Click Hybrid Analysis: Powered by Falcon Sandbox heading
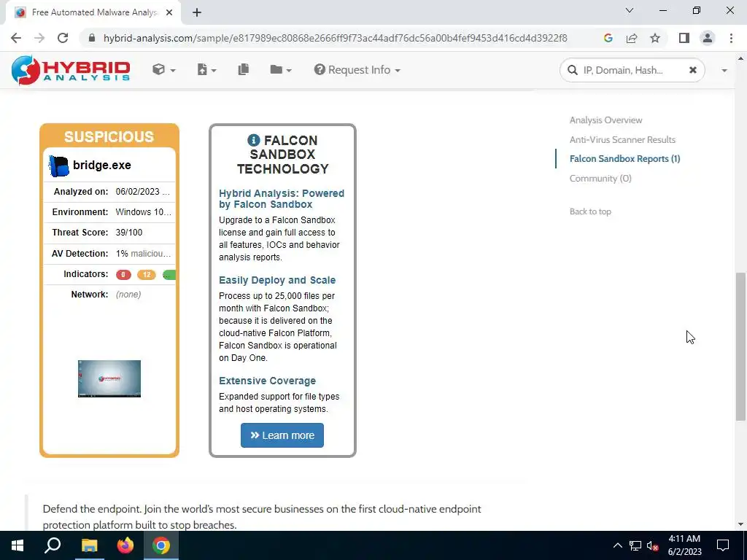Image resolution: width=747 pixels, height=560 pixels. [x=281, y=198]
